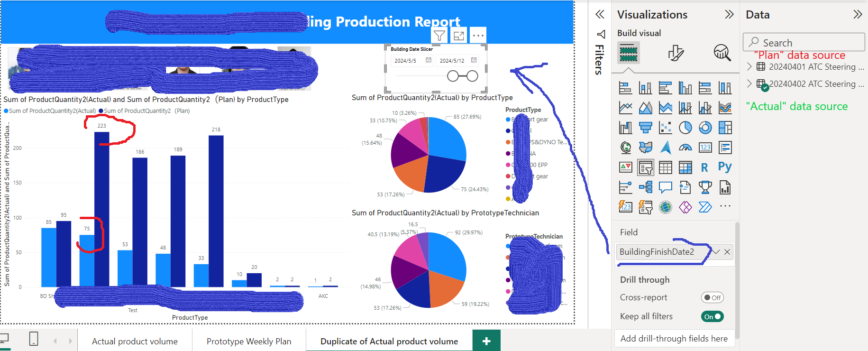
Task: Open more options on the slicer header
Action: pos(478,35)
